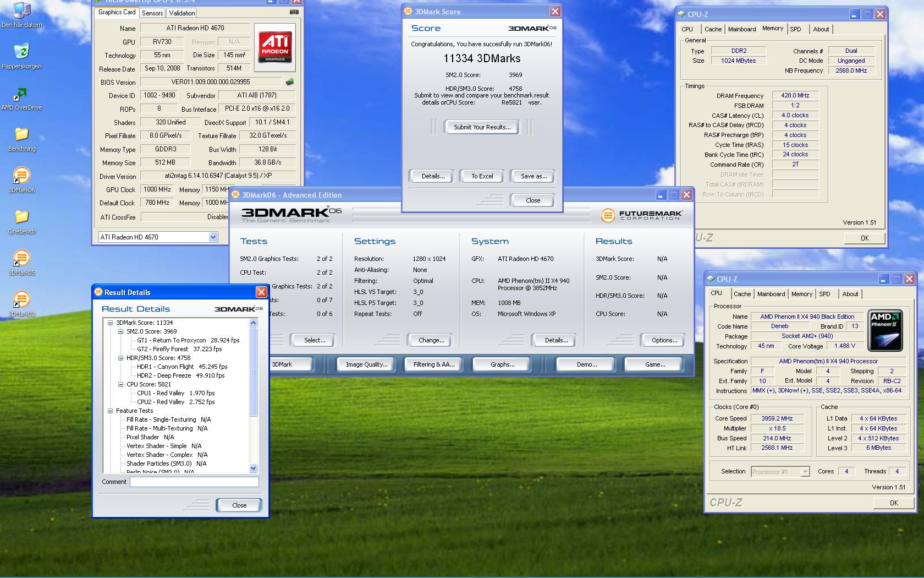Viewport: 924px width, 578px height.
Task: Click the Result Details vertical scrollbar thumb
Action: click(x=253, y=372)
